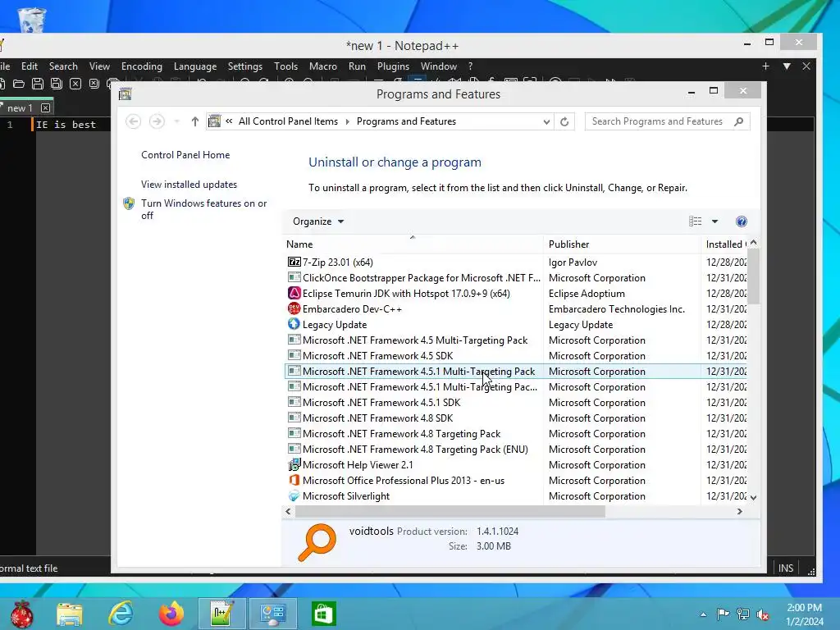Screen dimensions: 840x630
Task: Click the Save icon in Notepad++ toolbar
Action: 38,84
